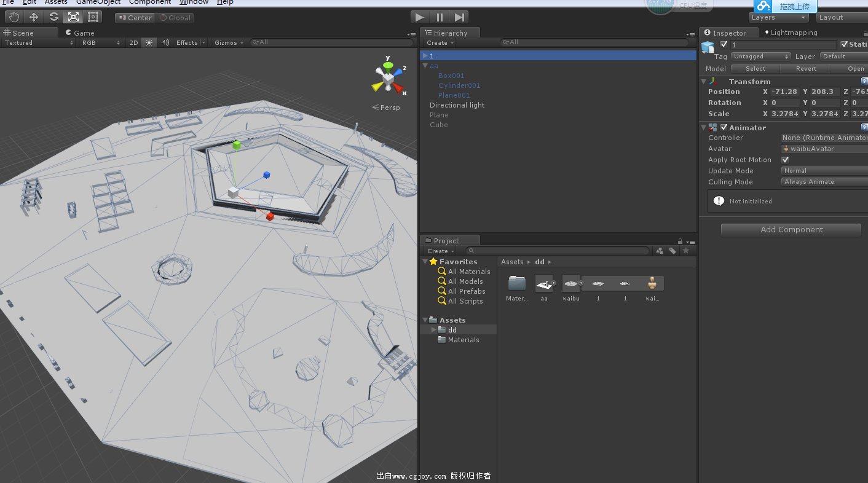Open the Tag Untagged dropdown
Screen dimensions: 868x483
760,57
